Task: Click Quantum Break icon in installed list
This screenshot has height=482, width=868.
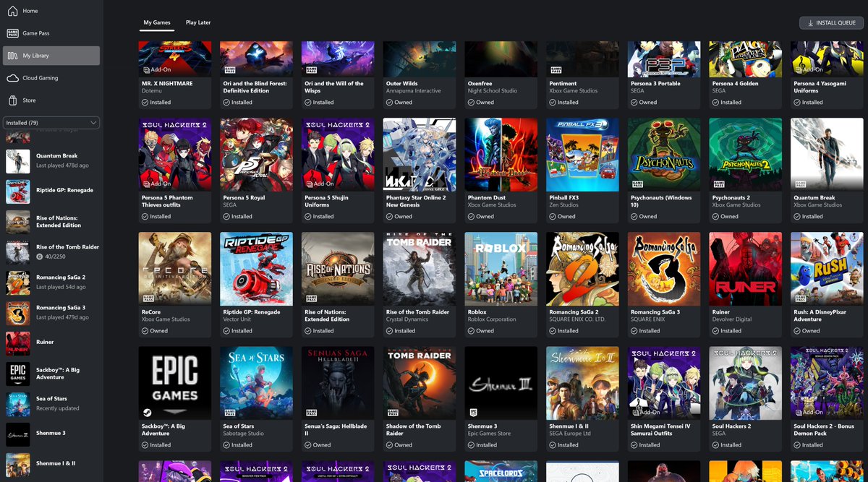Action: click(x=18, y=160)
